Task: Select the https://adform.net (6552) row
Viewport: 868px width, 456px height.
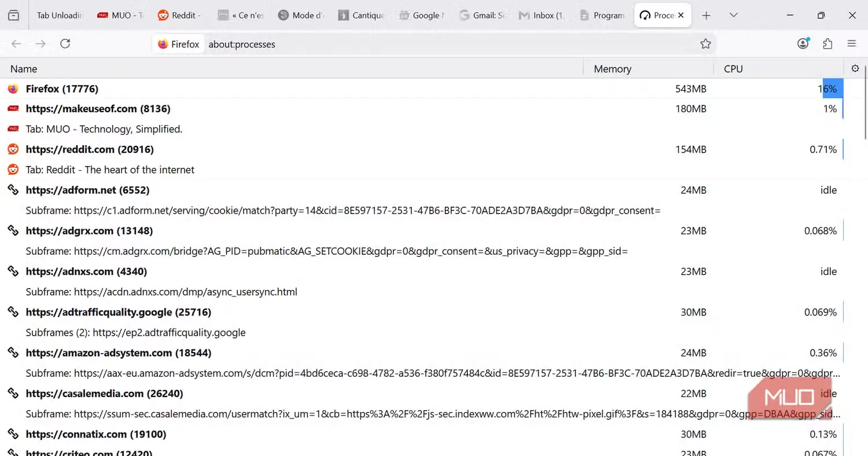Action: point(422,190)
